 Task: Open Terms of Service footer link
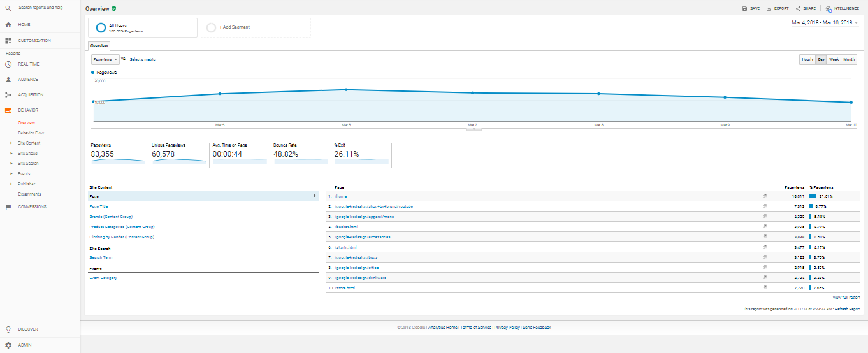(476, 327)
